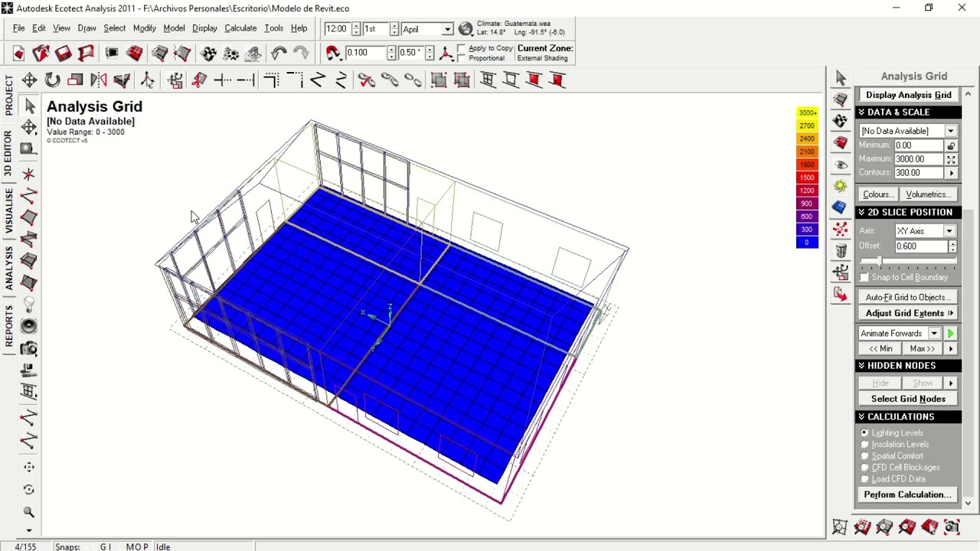Click the Undo arrow icon

click(x=278, y=53)
